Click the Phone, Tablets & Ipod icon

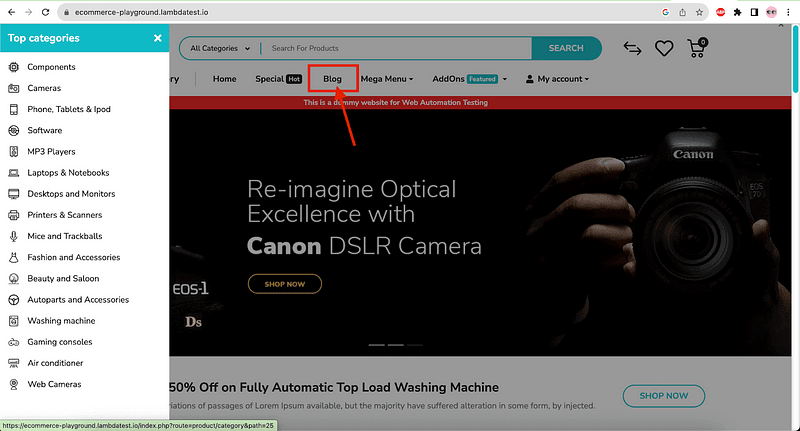click(14, 109)
